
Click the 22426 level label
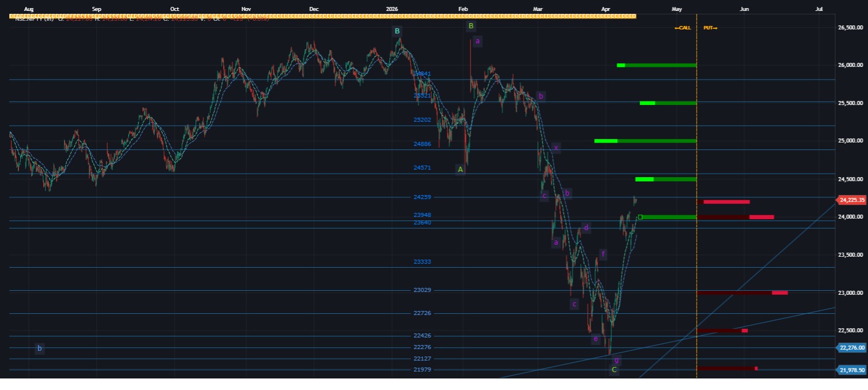(x=422, y=335)
